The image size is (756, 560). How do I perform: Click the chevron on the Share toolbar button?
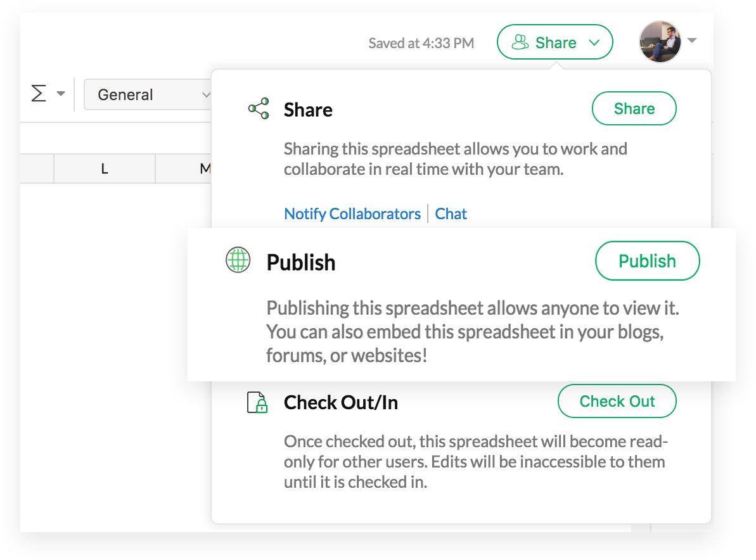pyautogui.click(x=594, y=42)
